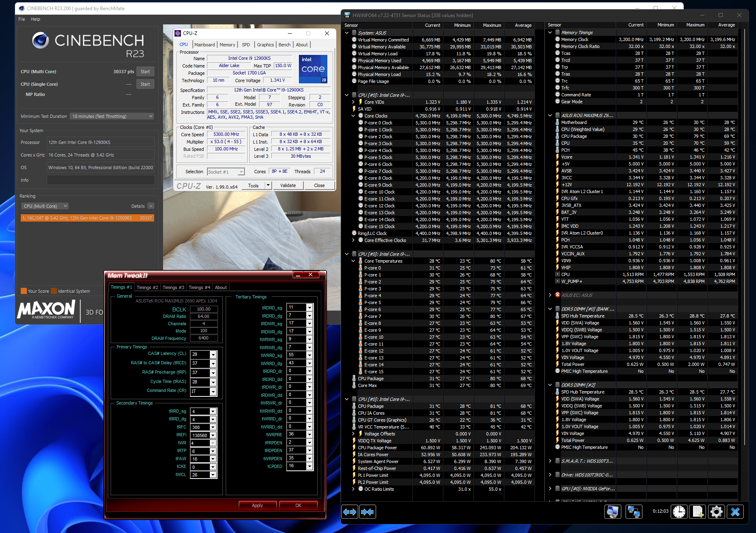Click HWiNFO reset clock icon
756x533 pixels.
click(x=679, y=511)
